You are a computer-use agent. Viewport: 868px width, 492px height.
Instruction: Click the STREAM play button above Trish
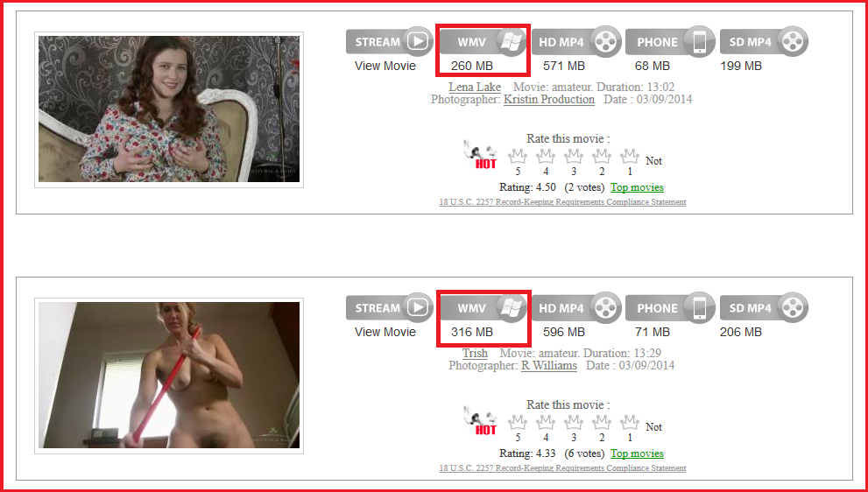(389, 307)
